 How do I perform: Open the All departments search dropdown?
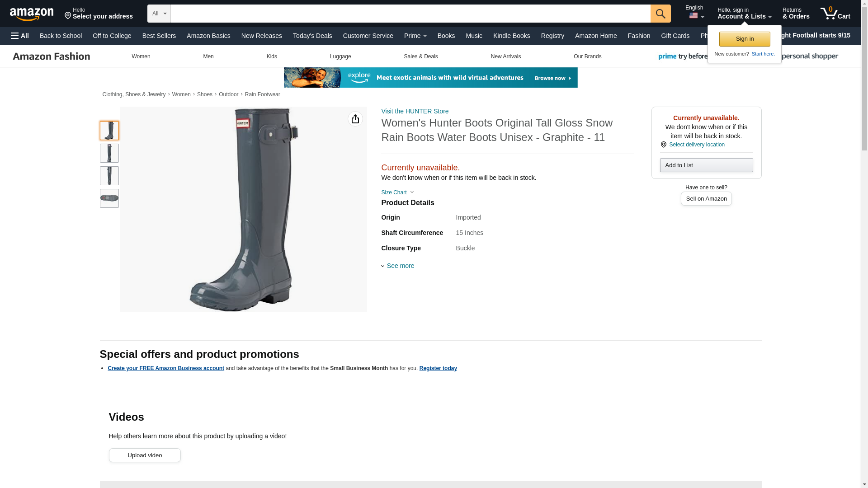[159, 14]
